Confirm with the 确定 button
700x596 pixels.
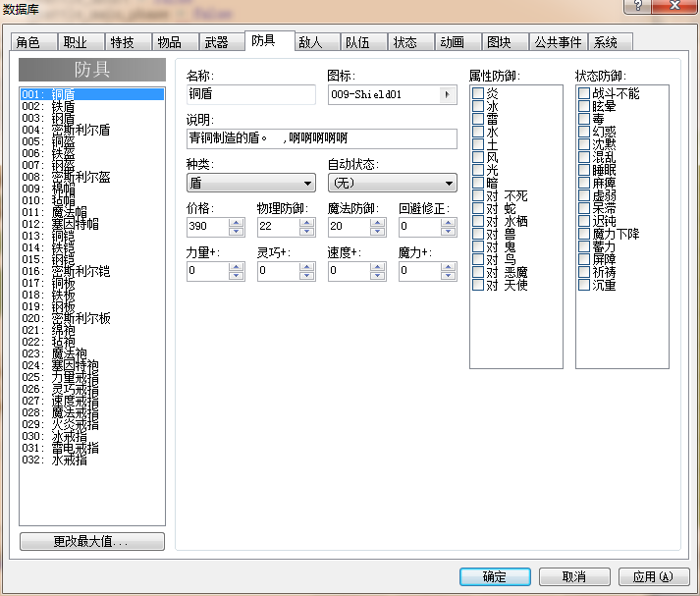click(x=495, y=576)
